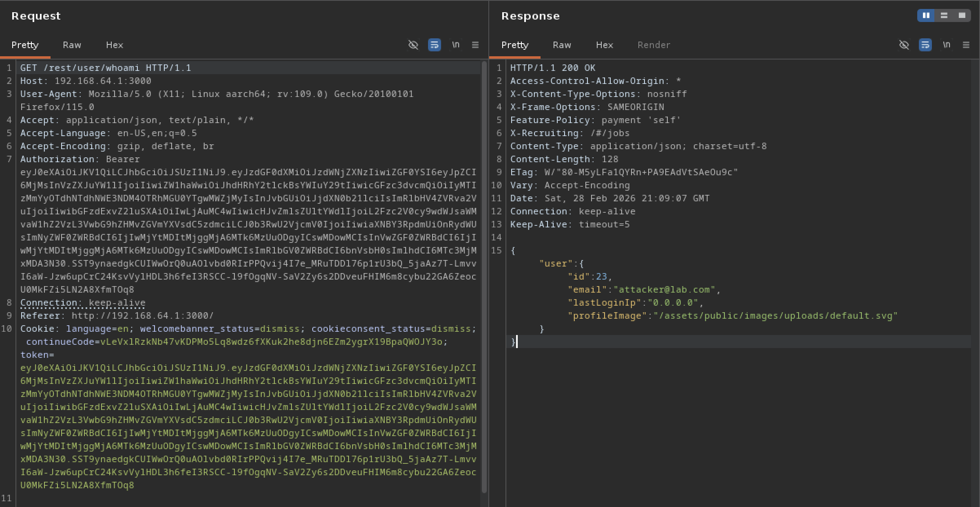
Task: Toggle hide non-printable icon in Response pane
Action: [x=904, y=45]
